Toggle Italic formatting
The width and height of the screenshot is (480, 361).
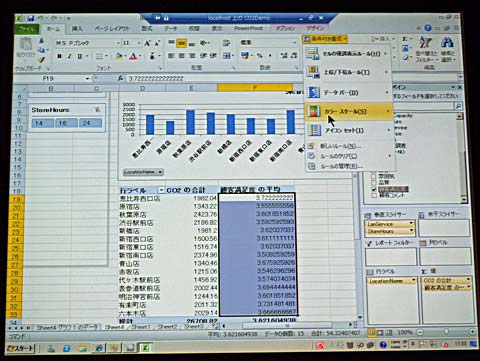point(69,56)
